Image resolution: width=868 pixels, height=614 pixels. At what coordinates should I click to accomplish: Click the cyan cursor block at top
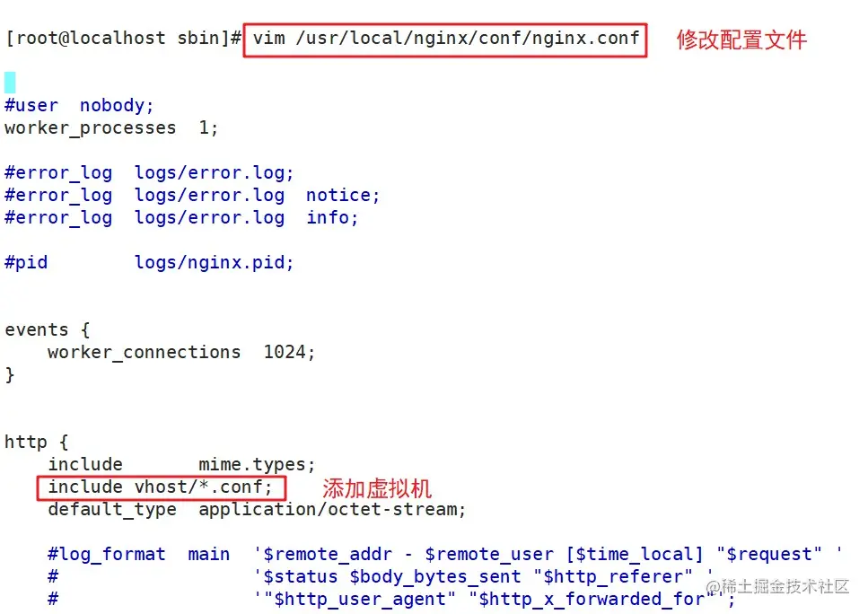(10, 83)
